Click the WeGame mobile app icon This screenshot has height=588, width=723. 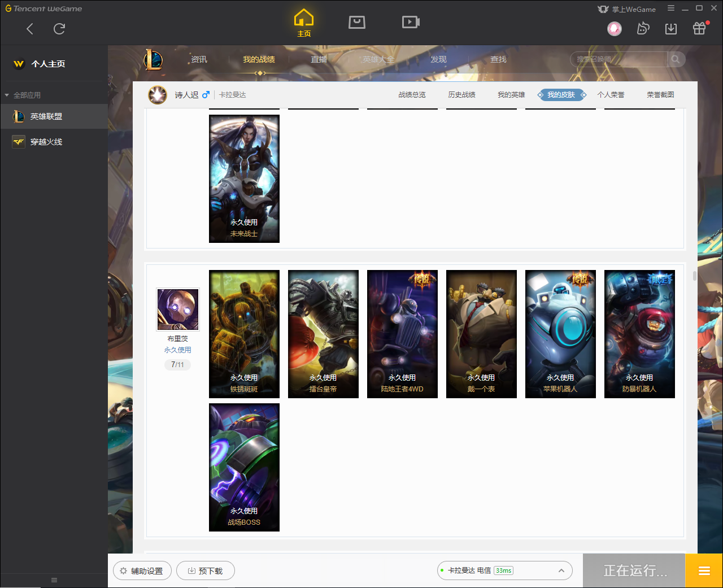coord(603,9)
